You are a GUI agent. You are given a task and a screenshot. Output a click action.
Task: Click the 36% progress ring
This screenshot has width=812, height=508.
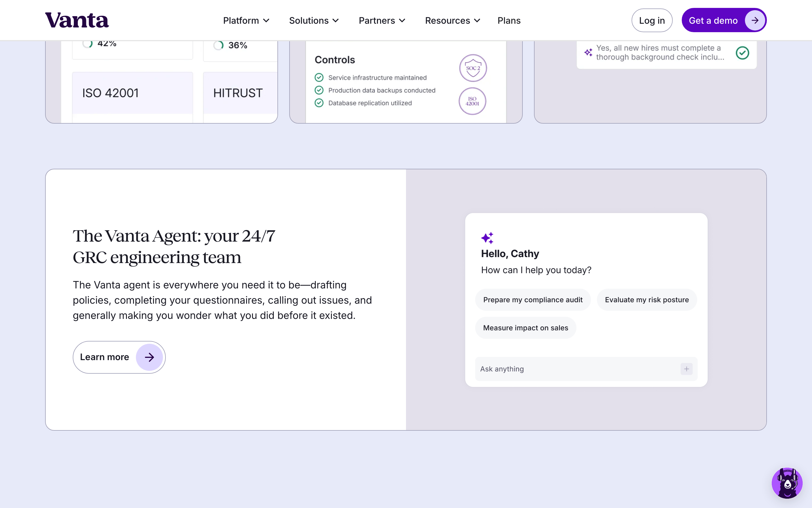[x=219, y=45]
